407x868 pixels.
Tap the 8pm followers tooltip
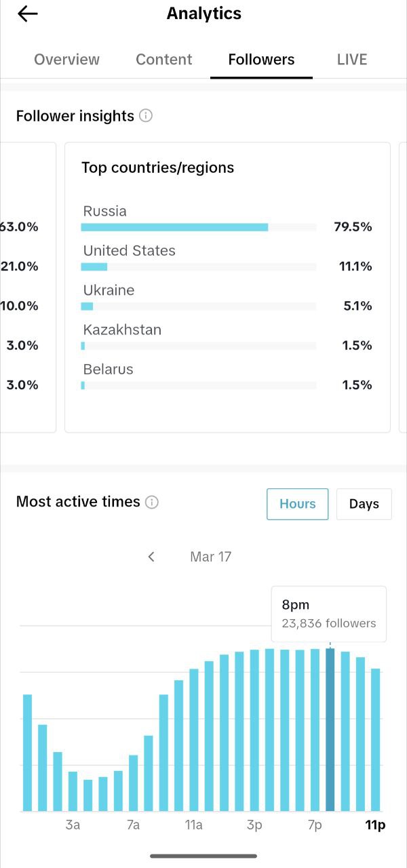(329, 614)
